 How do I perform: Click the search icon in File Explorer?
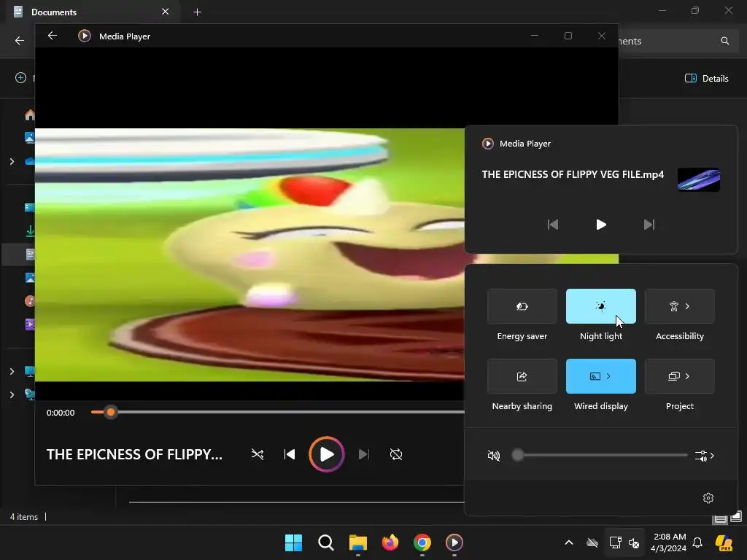[724, 41]
